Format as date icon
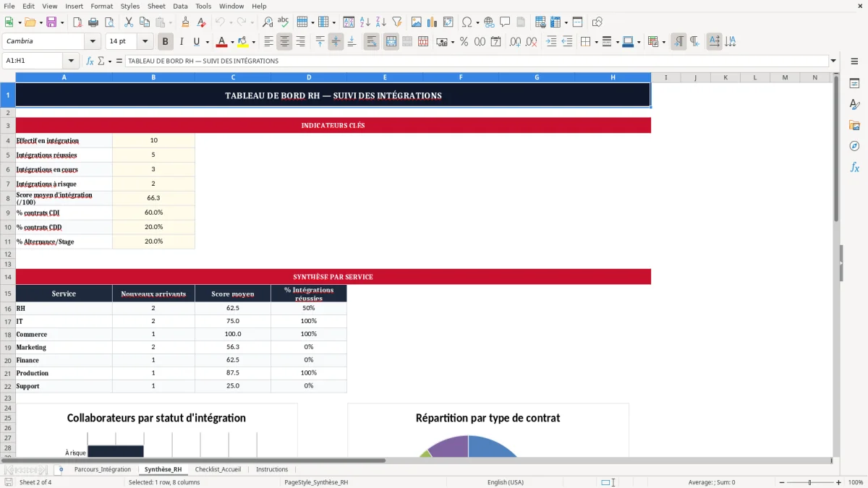Screen dimensions: 868x488 pyautogui.click(x=495, y=42)
